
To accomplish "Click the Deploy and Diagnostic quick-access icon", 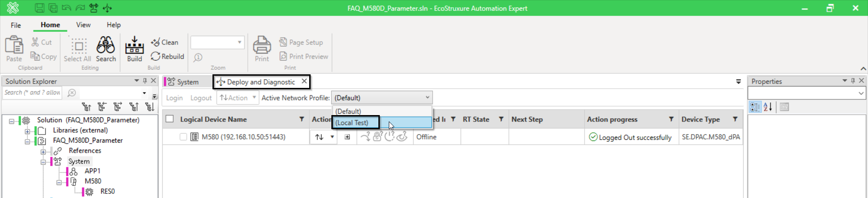I will point(107,8).
